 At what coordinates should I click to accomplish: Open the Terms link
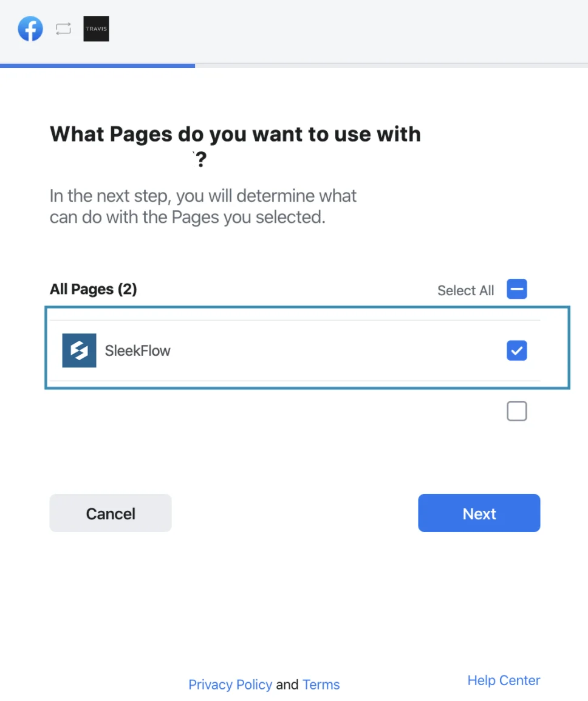[x=321, y=685]
